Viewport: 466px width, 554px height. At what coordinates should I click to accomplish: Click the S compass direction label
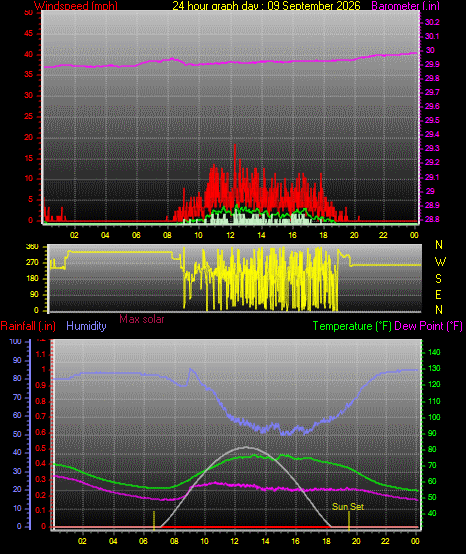click(x=438, y=279)
